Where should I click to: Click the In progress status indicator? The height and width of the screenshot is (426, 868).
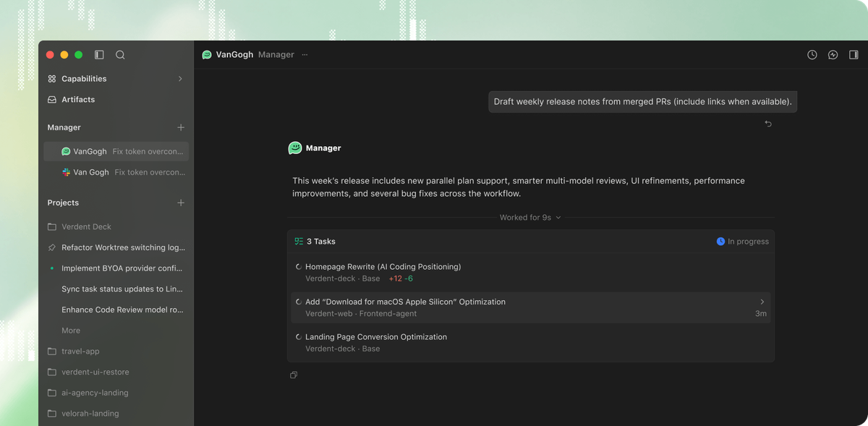point(742,242)
